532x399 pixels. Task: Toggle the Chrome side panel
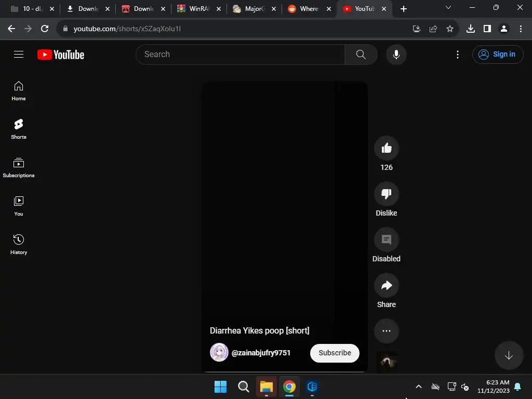tap(487, 29)
